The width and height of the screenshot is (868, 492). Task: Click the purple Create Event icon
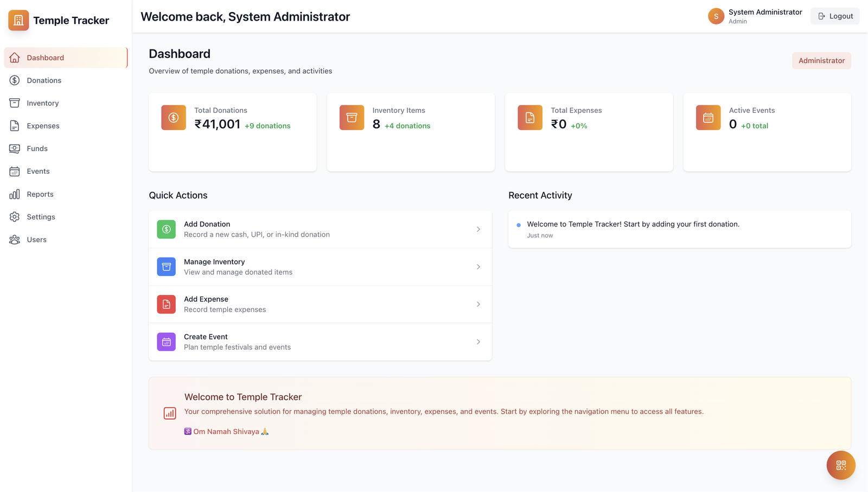pos(167,342)
